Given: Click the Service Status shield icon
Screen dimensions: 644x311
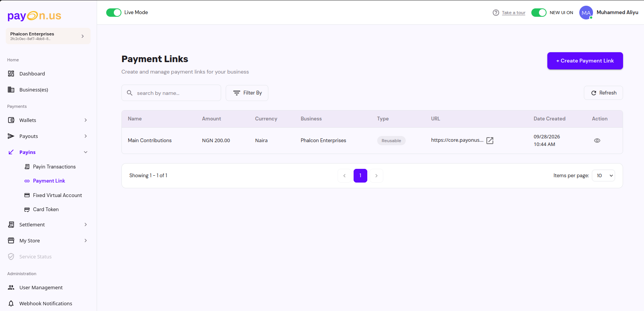Looking at the screenshot, I should pyautogui.click(x=11, y=256).
